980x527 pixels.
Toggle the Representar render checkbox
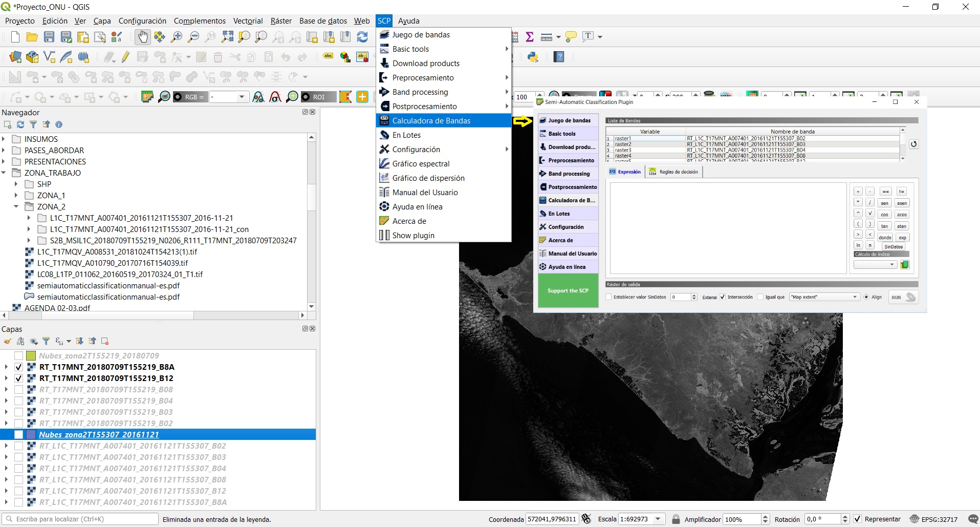[x=858, y=519]
